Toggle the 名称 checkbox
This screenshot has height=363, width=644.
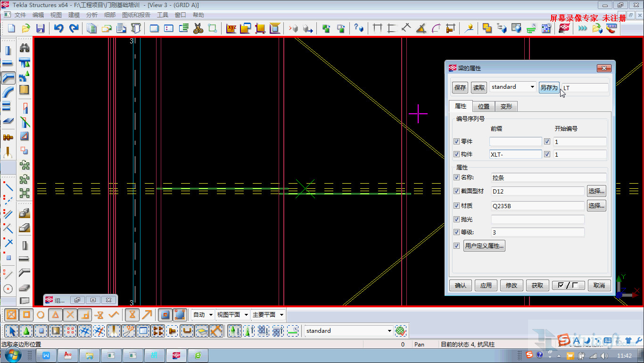(456, 177)
